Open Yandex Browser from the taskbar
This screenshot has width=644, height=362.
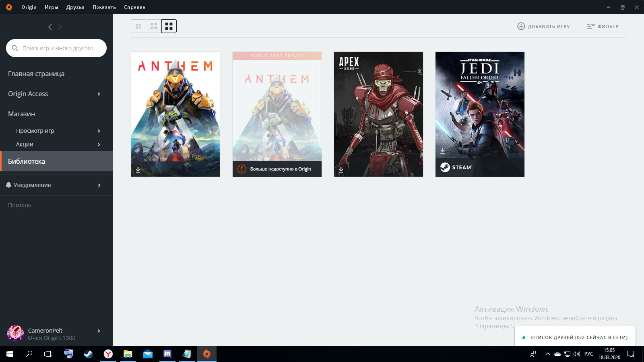108,354
